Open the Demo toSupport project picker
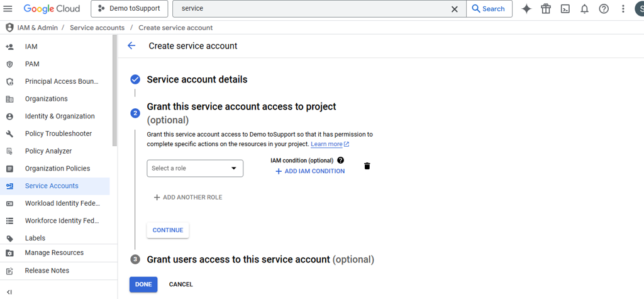 point(130,9)
